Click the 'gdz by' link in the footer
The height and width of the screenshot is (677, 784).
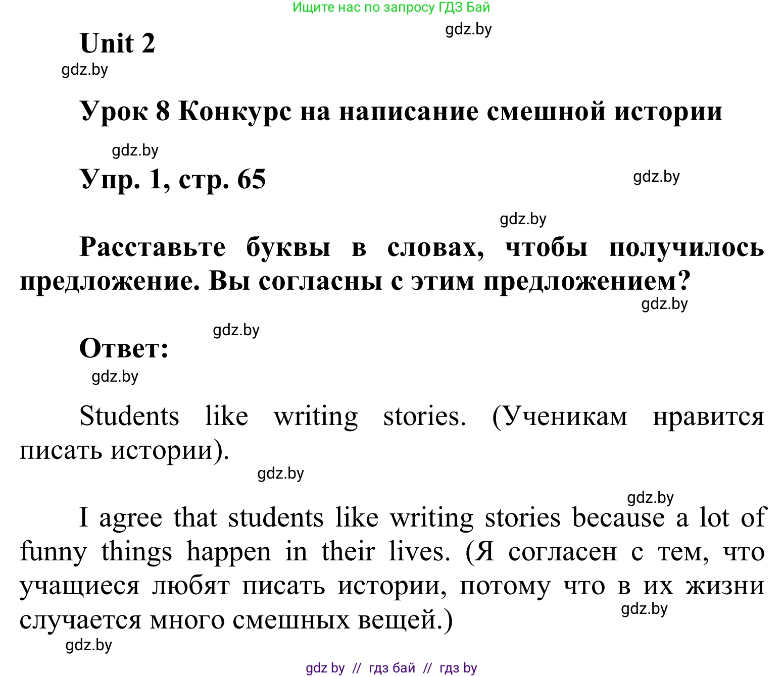click(326, 668)
